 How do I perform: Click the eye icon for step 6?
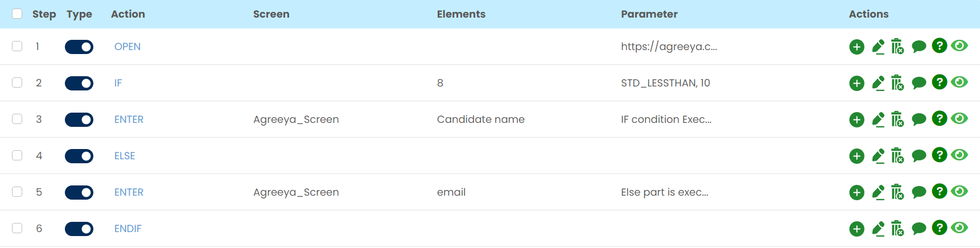[x=960, y=228]
